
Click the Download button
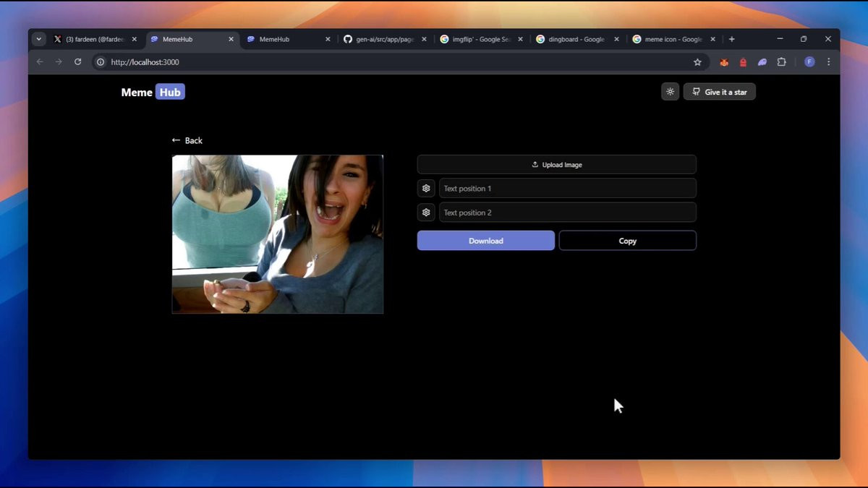[485, 241]
